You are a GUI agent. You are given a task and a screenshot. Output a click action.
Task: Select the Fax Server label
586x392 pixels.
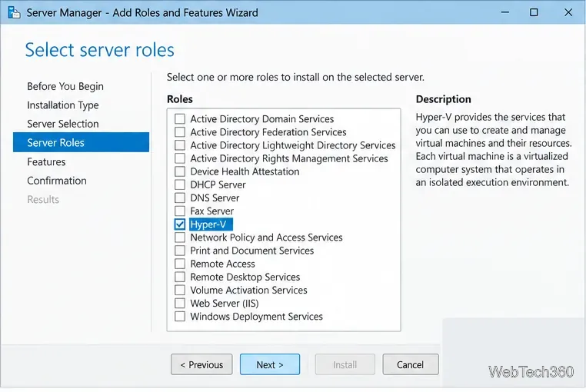pos(212,211)
